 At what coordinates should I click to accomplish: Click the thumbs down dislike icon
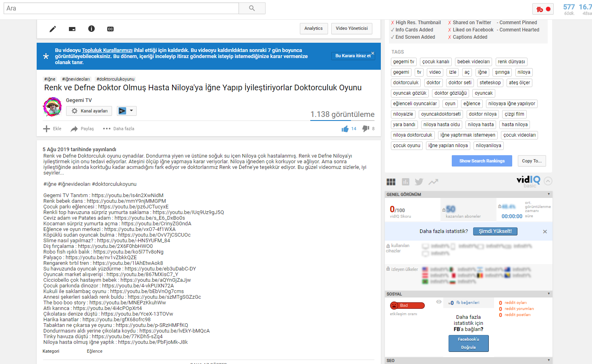(366, 129)
